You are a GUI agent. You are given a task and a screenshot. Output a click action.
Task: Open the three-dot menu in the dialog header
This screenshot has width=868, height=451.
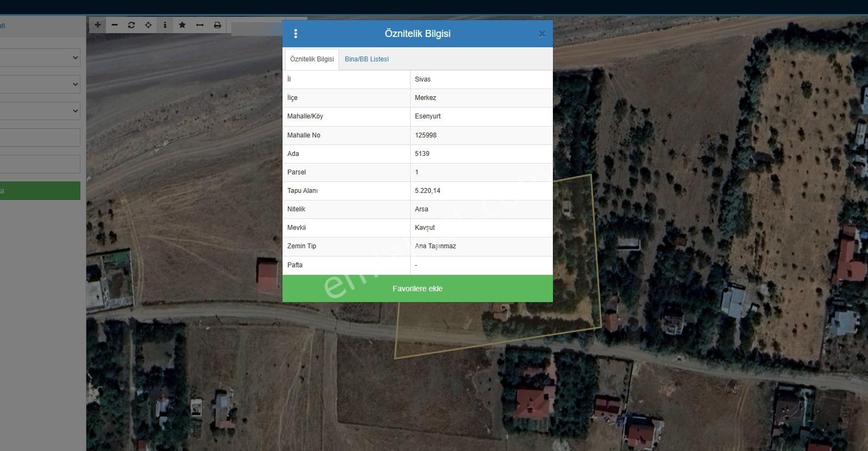tap(295, 34)
